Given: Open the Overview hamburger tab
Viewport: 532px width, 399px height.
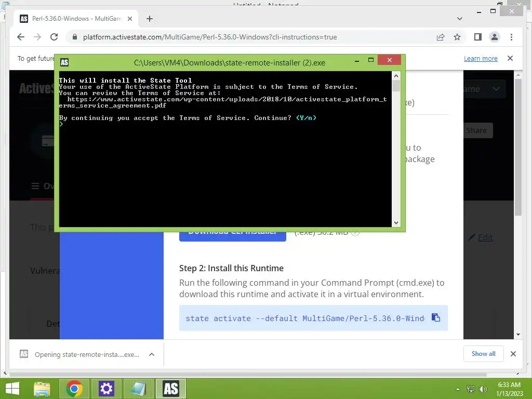Looking at the screenshot, I should coord(43,186).
